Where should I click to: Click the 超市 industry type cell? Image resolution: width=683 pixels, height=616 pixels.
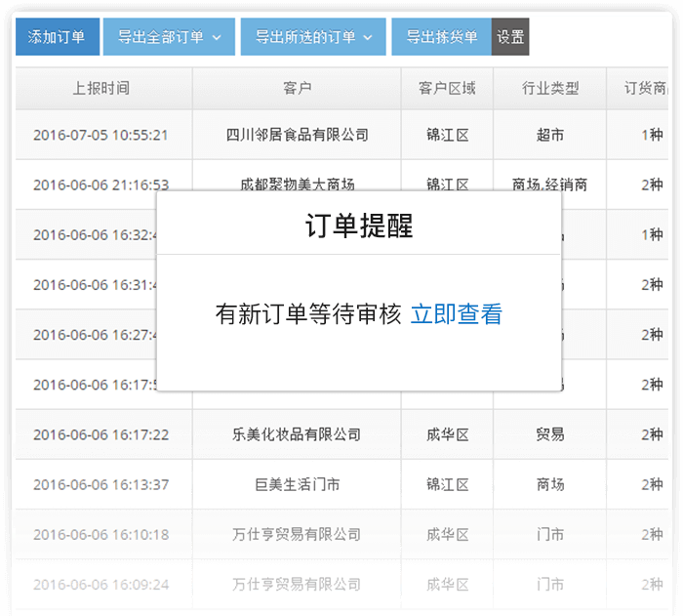pyautogui.click(x=550, y=135)
